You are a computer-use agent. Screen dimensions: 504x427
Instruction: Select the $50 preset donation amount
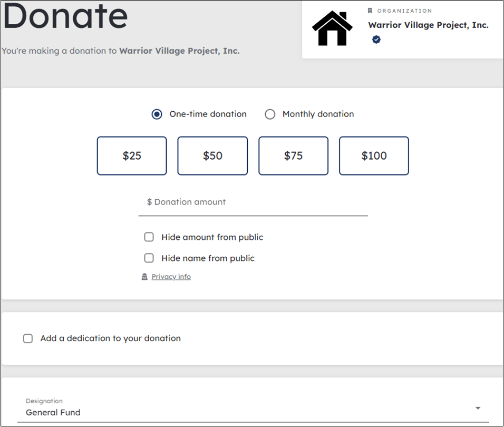(x=212, y=156)
